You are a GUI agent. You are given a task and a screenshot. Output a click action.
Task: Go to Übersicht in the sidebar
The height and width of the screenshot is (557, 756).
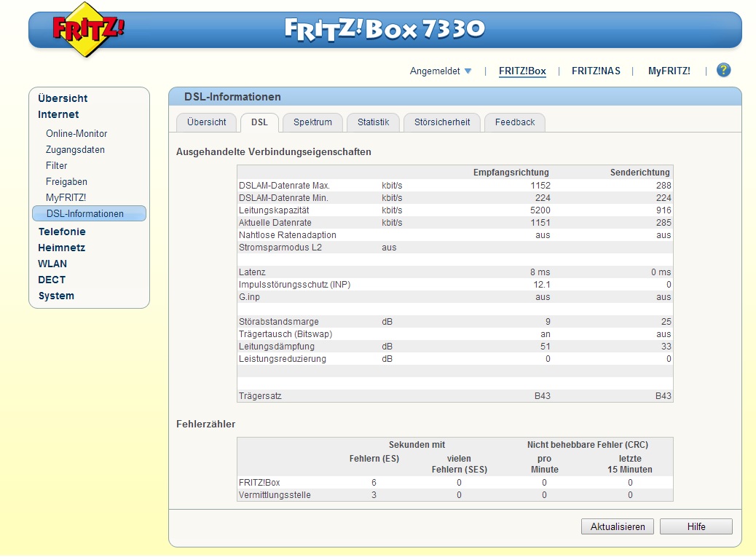[63, 98]
